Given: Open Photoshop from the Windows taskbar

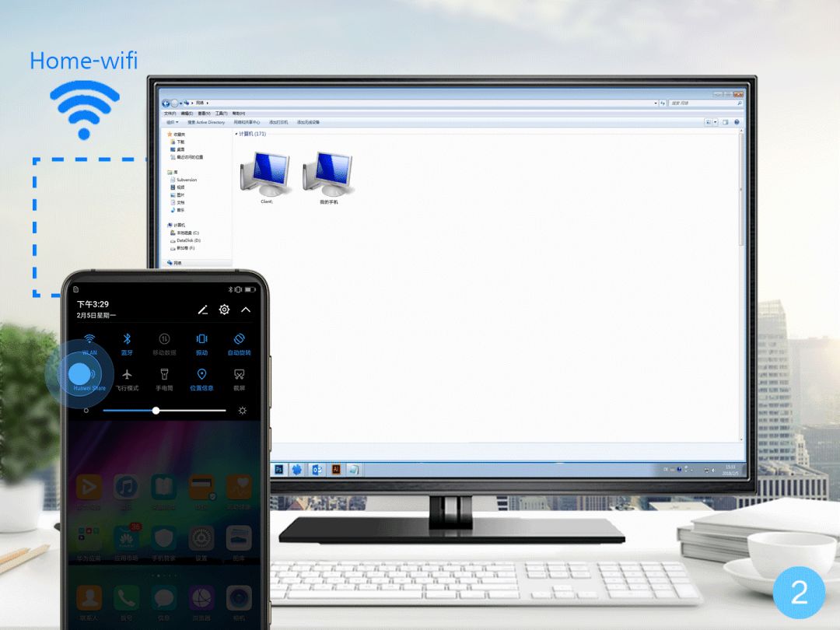Looking at the screenshot, I should pyautogui.click(x=278, y=470).
